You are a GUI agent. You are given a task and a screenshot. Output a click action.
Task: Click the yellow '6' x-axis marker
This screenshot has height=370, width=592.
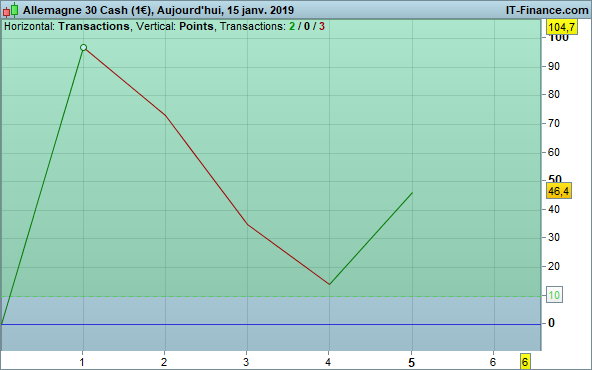[525, 362]
